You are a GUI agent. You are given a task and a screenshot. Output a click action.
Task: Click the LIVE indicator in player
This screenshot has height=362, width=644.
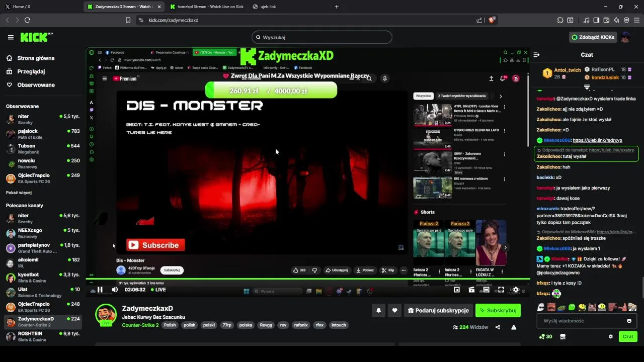[158, 290]
